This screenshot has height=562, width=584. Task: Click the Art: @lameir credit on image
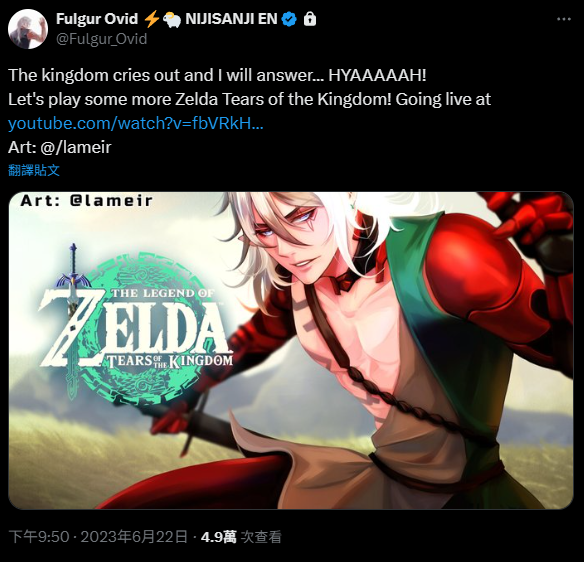86,201
